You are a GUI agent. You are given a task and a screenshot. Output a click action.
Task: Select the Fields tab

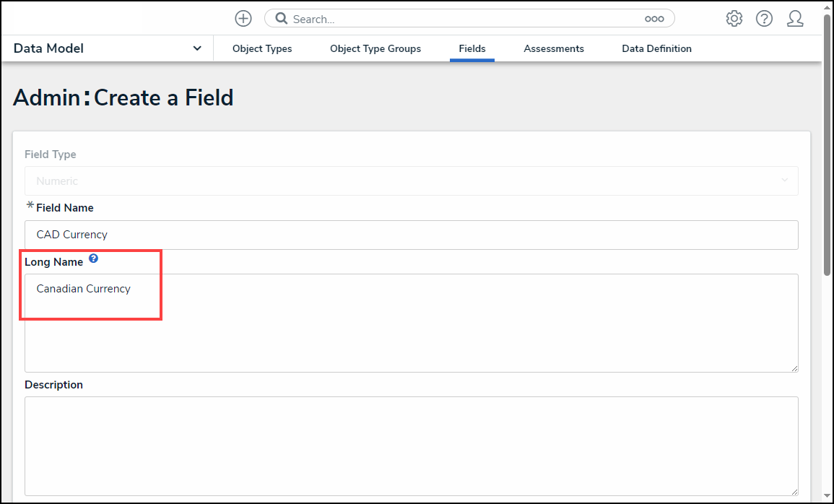[472, 48]
